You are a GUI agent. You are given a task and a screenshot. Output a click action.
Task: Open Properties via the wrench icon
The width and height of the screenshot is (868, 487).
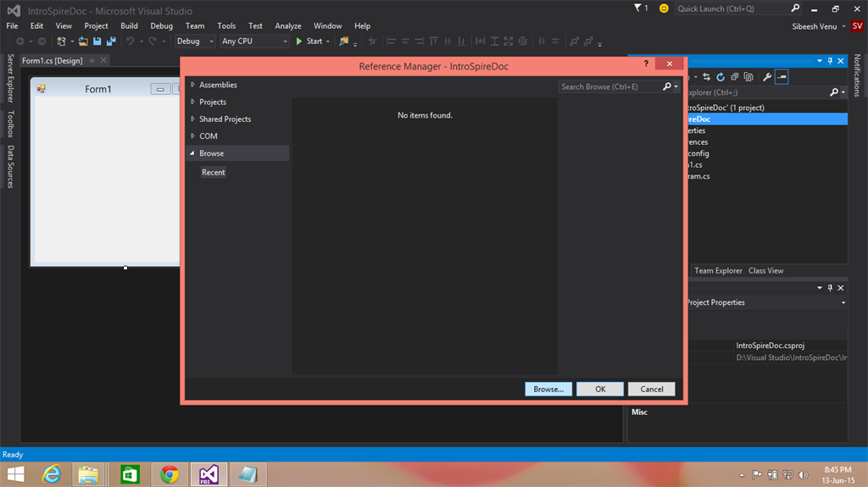pyautogui.click(x=767, y=77)
